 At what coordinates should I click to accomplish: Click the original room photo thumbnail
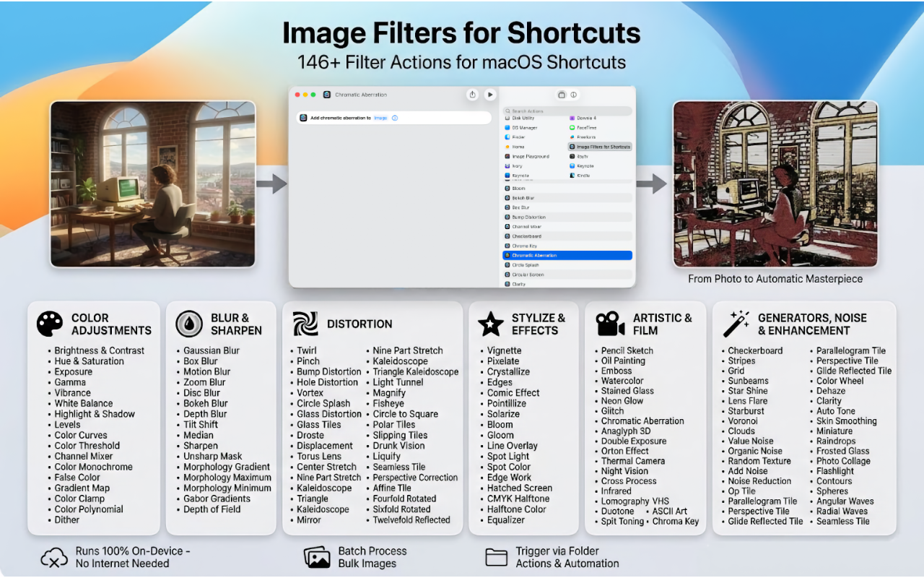pyautogui.click(x=153, y=184)
